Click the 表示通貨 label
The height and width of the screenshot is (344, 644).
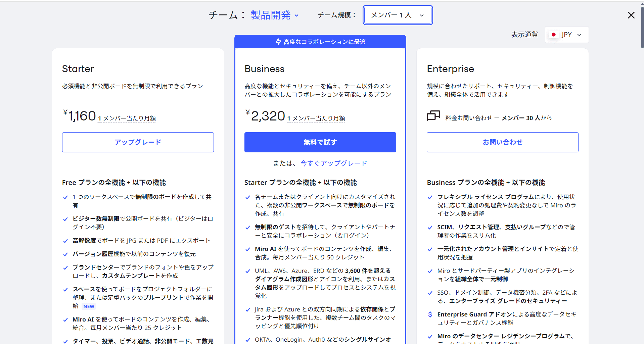(524, 35)
